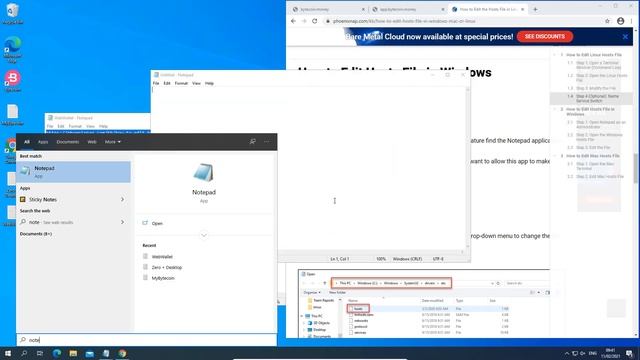Switch to Chrome via taskbar icon
640x360 pixels.
tap(122, 353)
